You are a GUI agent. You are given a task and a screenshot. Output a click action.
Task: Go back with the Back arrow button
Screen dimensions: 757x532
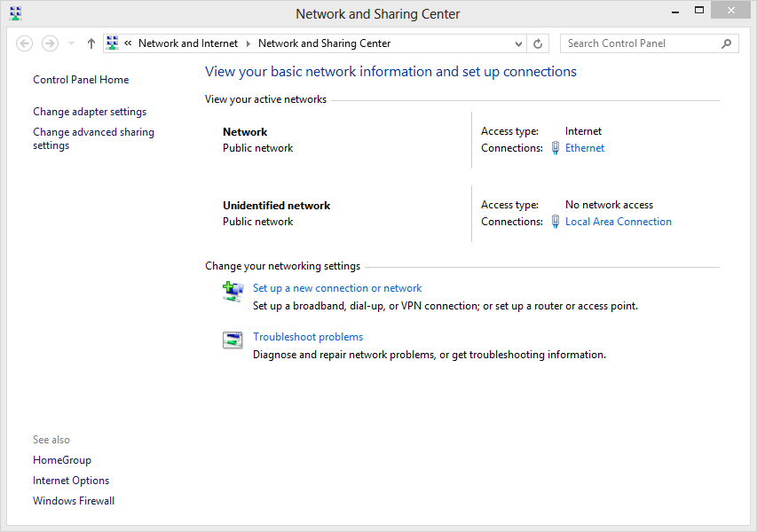pos(25,43)
